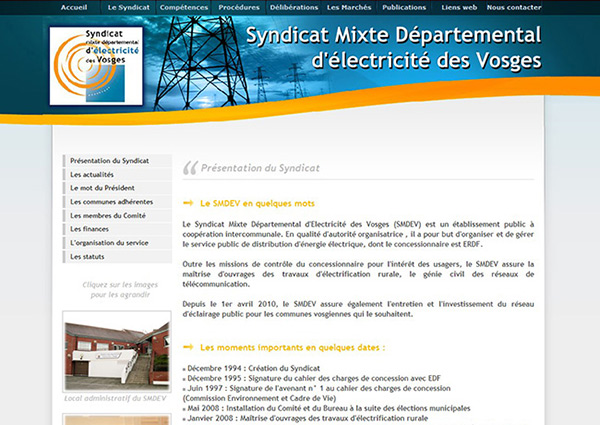Open Liens web menu item
This screenshot has height=425, width=600.
459,7
